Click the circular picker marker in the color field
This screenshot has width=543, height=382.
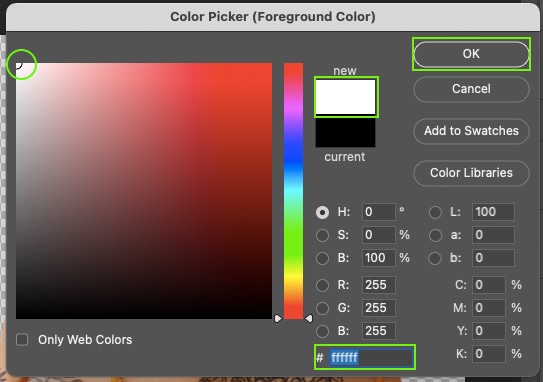pos(17,64)
